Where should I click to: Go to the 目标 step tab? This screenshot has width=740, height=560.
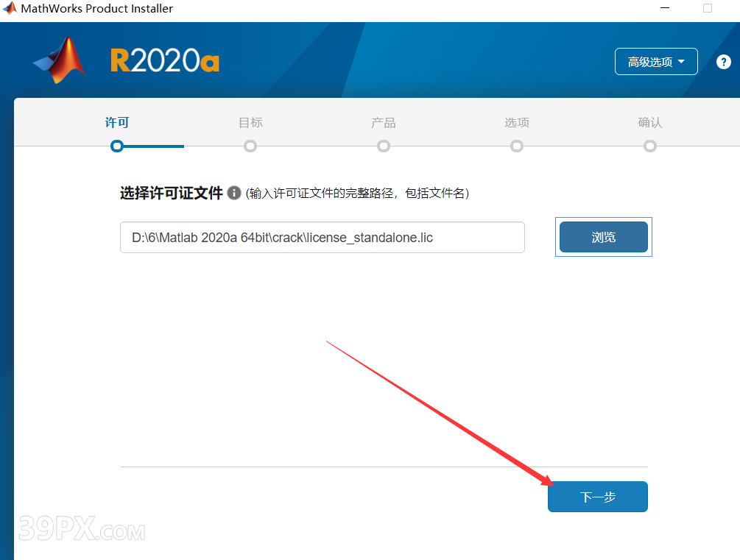point(250,123)
